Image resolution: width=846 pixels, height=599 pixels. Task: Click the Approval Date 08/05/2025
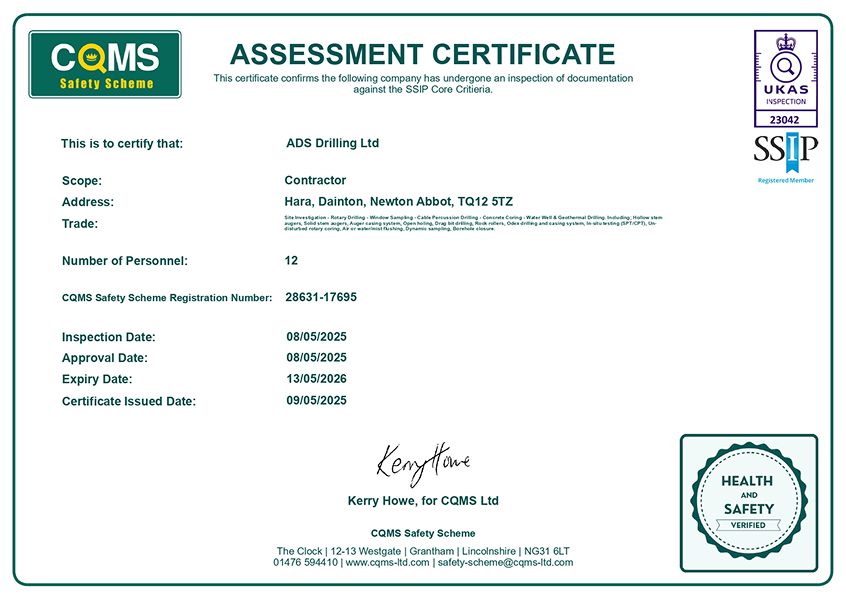[317, 358]
